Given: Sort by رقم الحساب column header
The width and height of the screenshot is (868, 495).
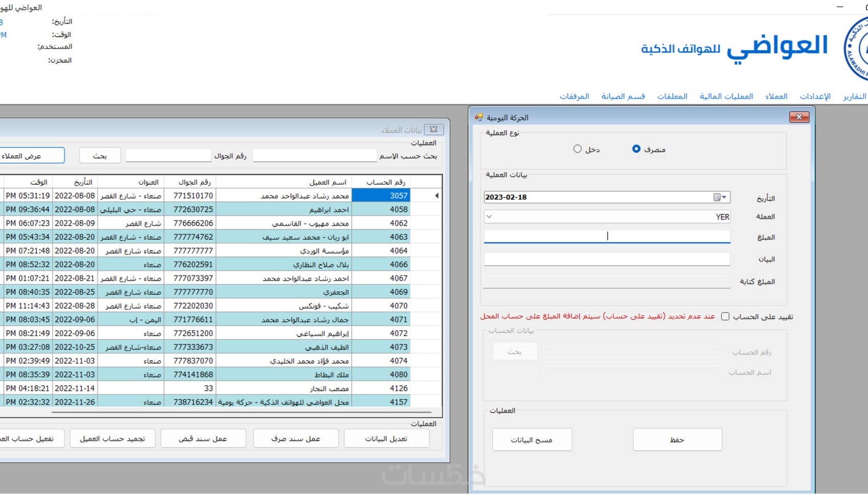Looking at the screenshot, I should click(x=381, y=182).
